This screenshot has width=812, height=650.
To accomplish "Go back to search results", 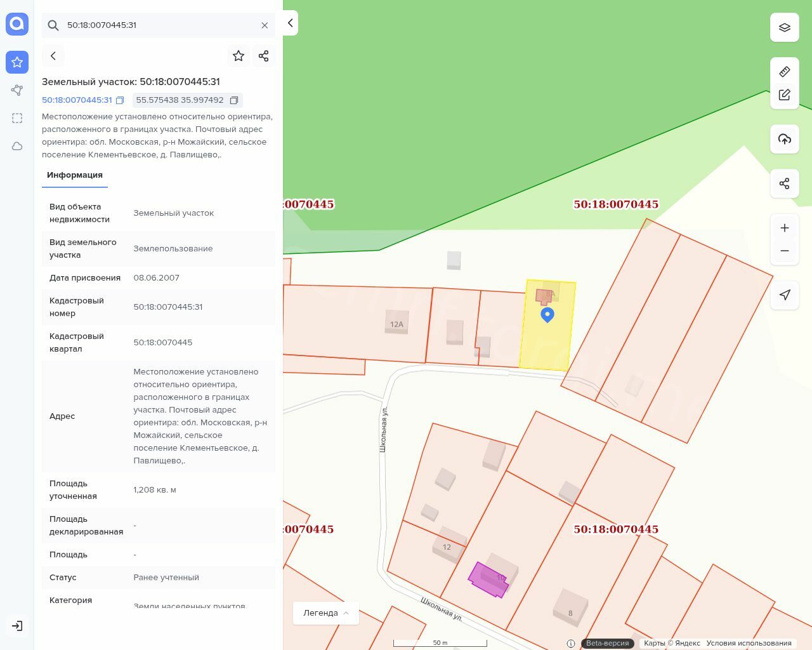I will pyautogui.click(x=53, y=56).
